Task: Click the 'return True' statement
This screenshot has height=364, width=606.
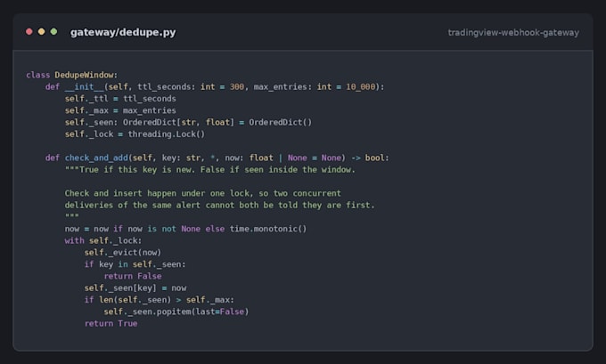Action: (111, 323)
